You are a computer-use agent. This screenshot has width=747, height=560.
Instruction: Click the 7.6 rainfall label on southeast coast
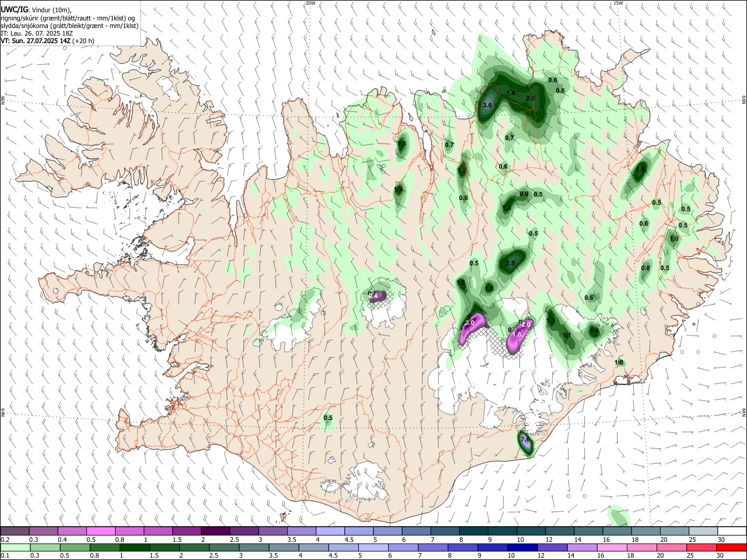525,439
